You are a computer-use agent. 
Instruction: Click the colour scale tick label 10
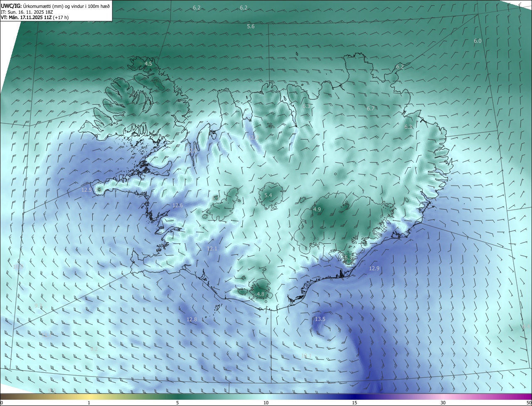point(266,403)
